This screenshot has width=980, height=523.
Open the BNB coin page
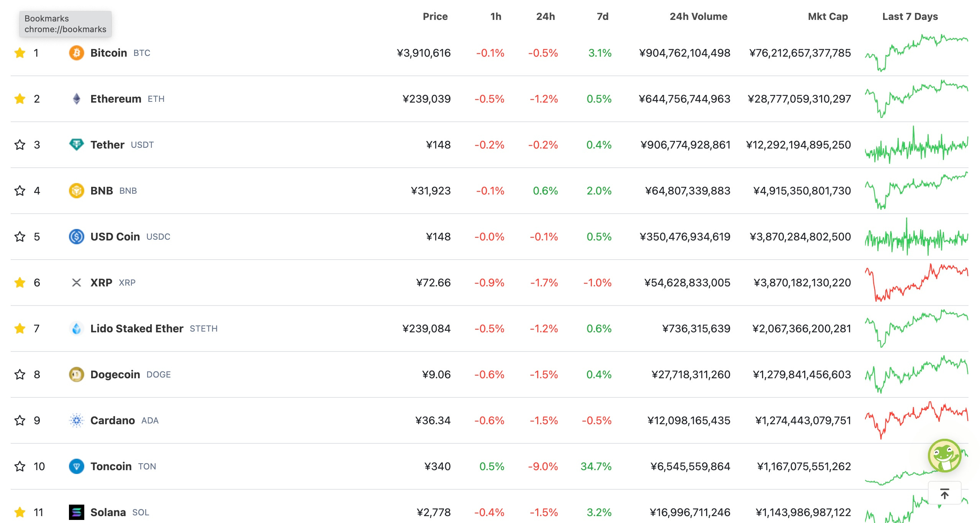click(x=102, y=191)
